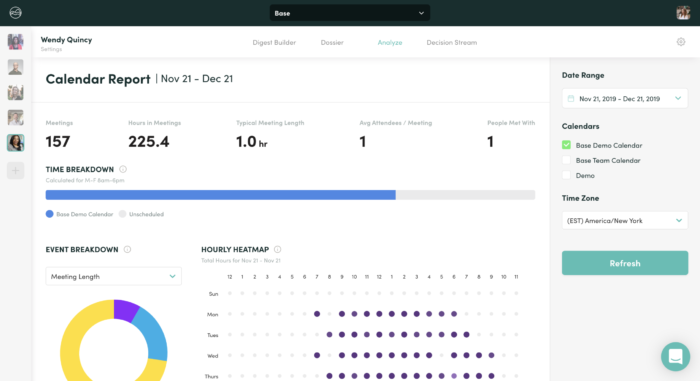
Task: Open the user profile avatar at top right
Action: coord(683,13)
